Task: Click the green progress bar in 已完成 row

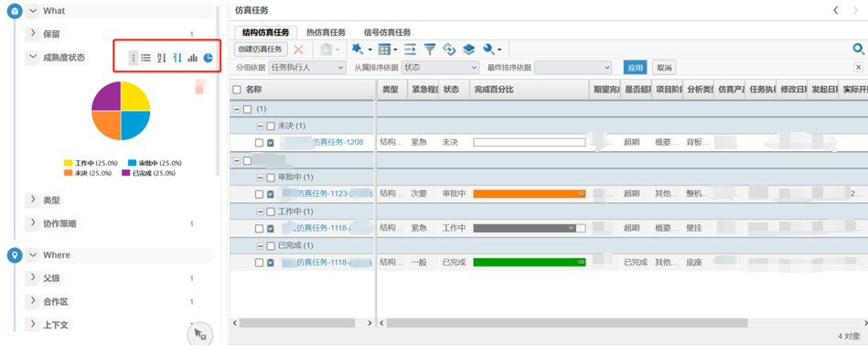Action: pyautogui.click(x=530, y=262)
